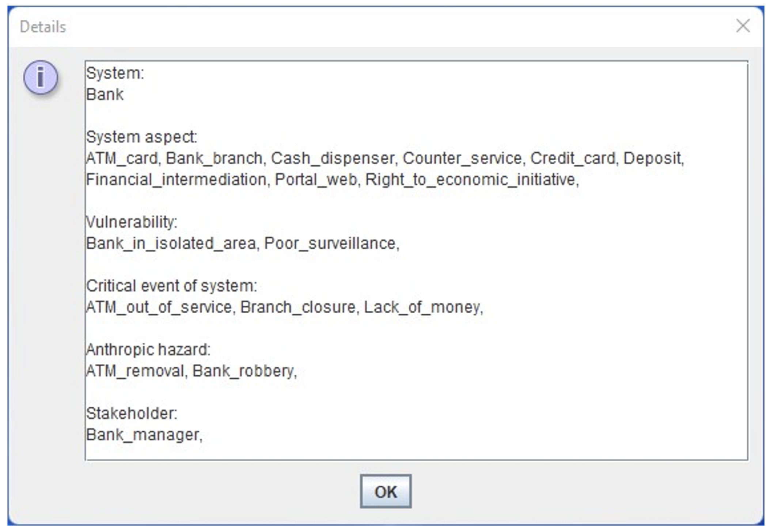770x532 pixels.
Task: Close the Details dialog with X
Action: point(743,26)
